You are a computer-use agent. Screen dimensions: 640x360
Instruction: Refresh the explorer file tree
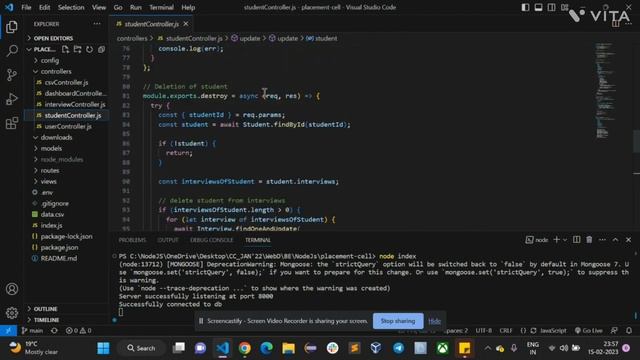89,49
